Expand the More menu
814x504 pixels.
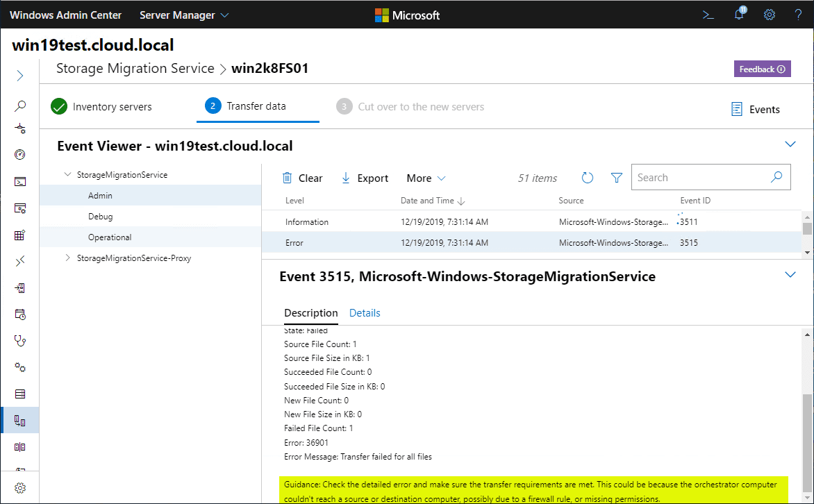tap(426, 178)
